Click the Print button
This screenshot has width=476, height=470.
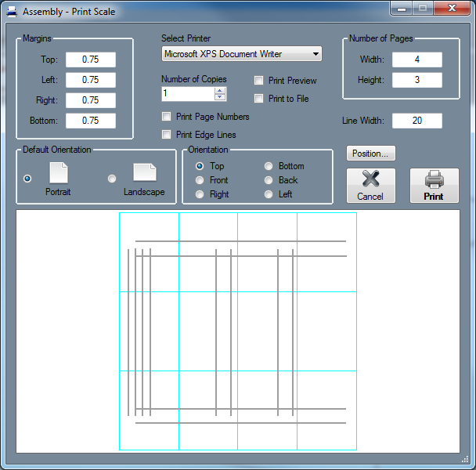point(435,186)
